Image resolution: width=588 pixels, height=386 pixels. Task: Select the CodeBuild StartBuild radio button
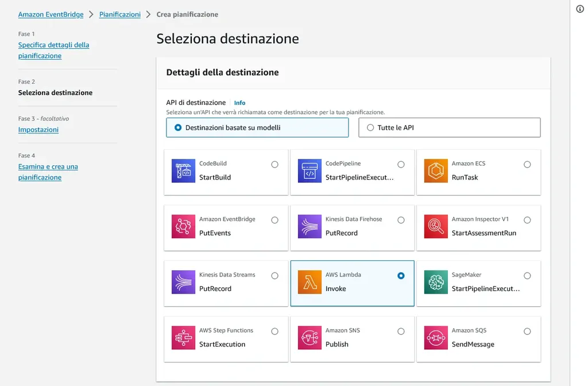pyautogui.click(x=275, y=165)
